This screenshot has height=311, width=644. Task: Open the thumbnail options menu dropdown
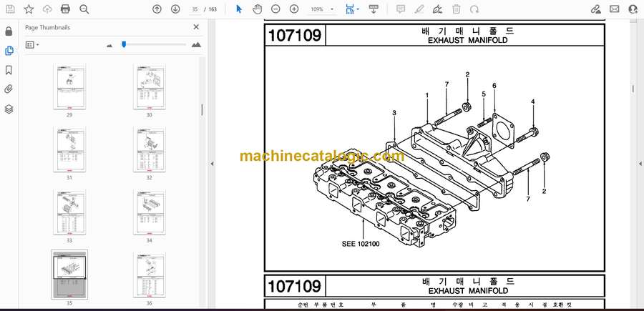point(32,45)
